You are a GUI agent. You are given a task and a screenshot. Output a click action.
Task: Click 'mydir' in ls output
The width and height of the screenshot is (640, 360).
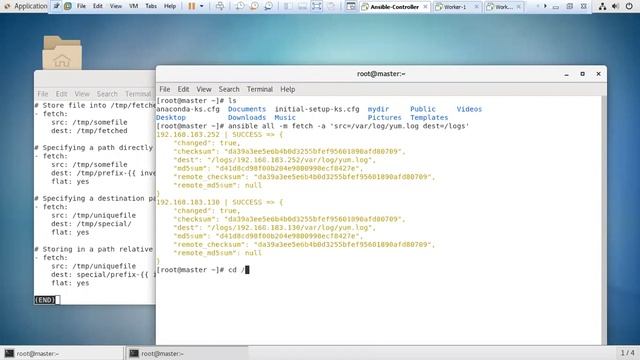click(x=378, y=109)
